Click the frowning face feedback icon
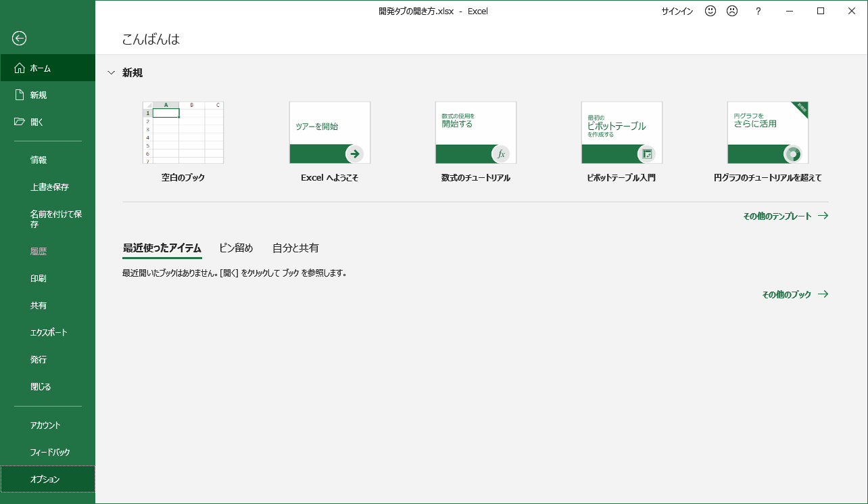Viewport: 868px width, 504px height. [731, 11]
